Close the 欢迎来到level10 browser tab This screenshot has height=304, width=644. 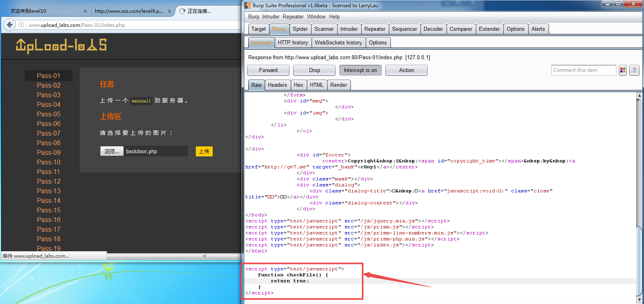coord(85,11)
